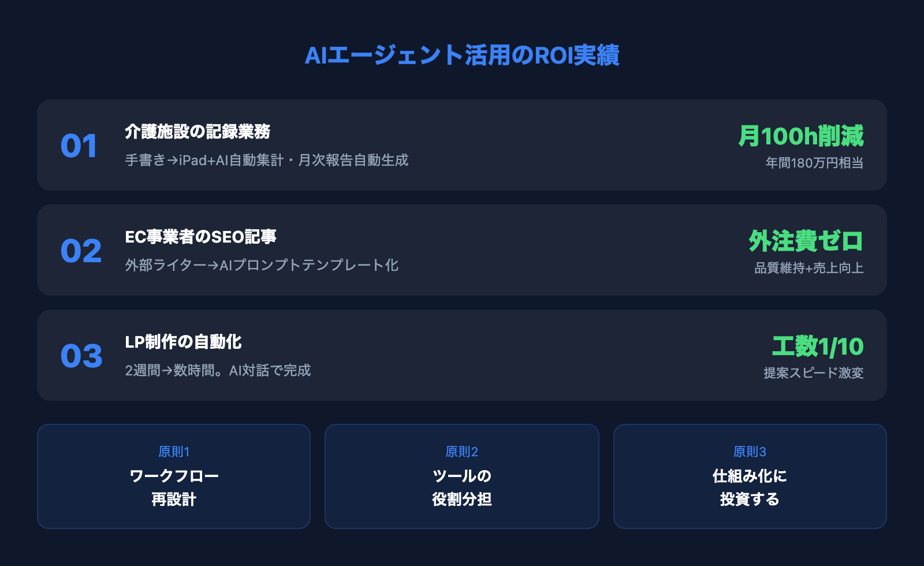The height and width of the screenshot is (566, 924).
Task: Click the 提案スピード激変 subtext
Action: click(x=813, y=373)
